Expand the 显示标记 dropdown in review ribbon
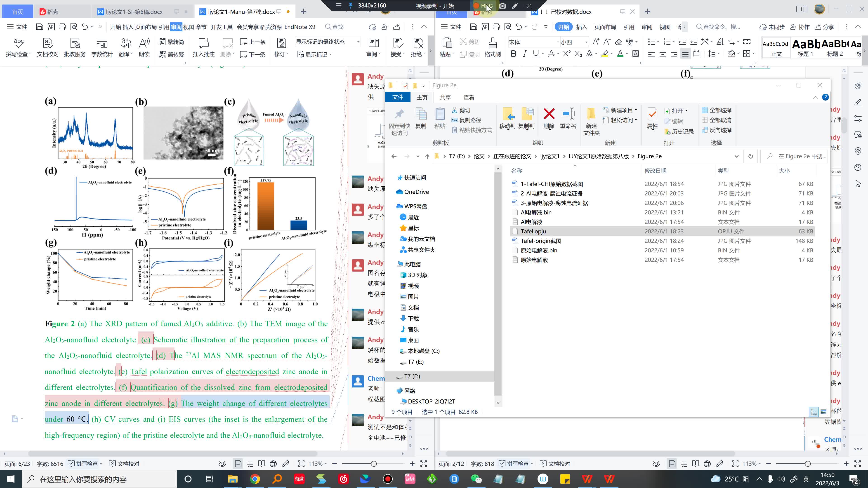The width and height of the screenshot is (868, 488). [330, 54]
